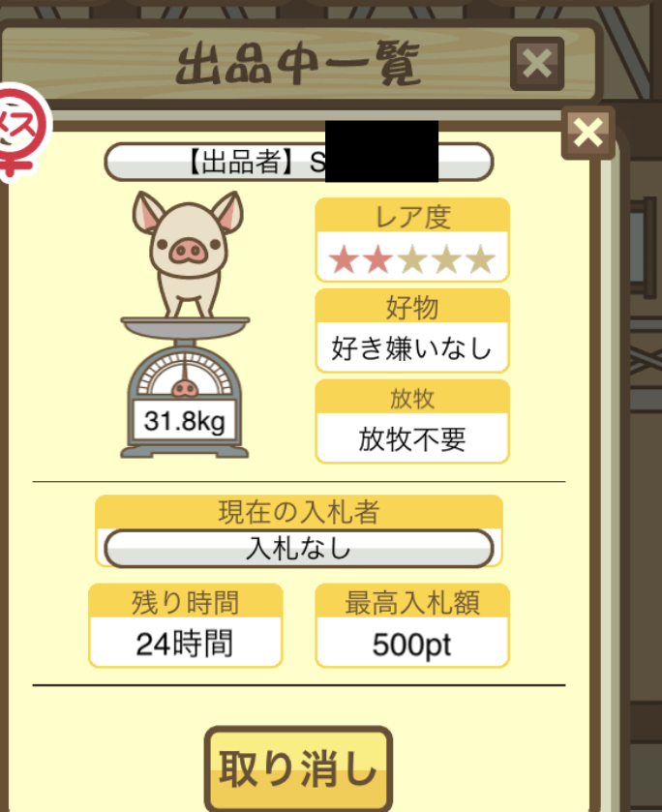
Task: Tap the レア度 rarity header
Action: [x=412, y=217]
